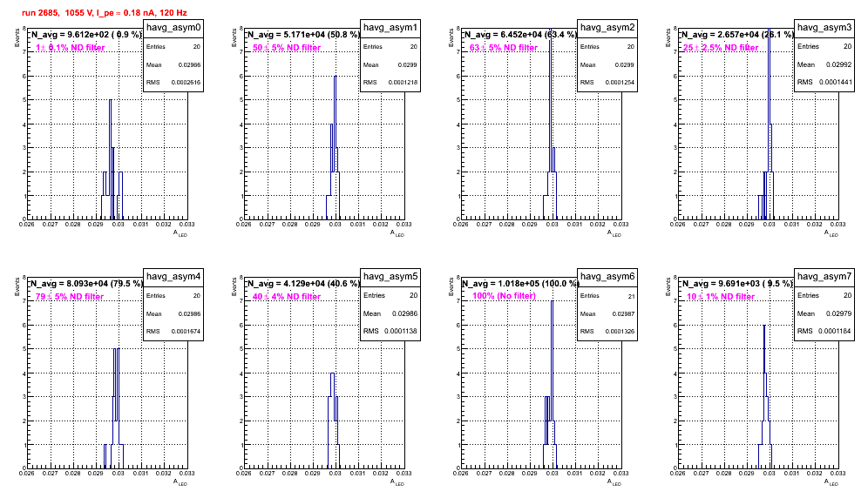The image size is (868, 498).
Task: Click the A_LED x-axis title of havg_asym0
Action: (x=180, y=233)
